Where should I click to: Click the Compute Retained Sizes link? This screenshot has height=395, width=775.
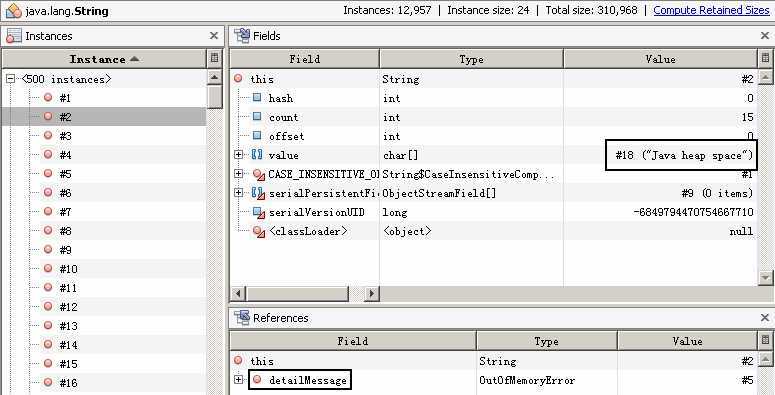click(x=711, y=10)
